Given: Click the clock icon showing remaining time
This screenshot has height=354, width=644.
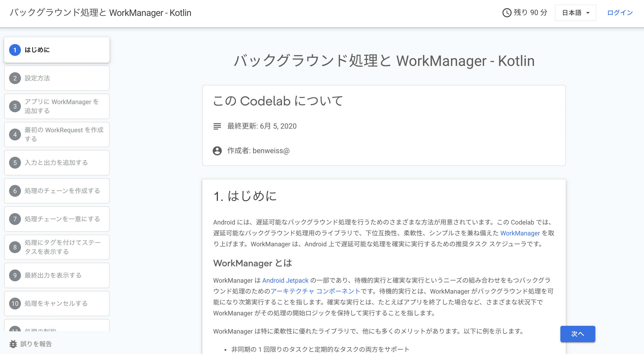Looking at the screenshot, I should 507,12.
